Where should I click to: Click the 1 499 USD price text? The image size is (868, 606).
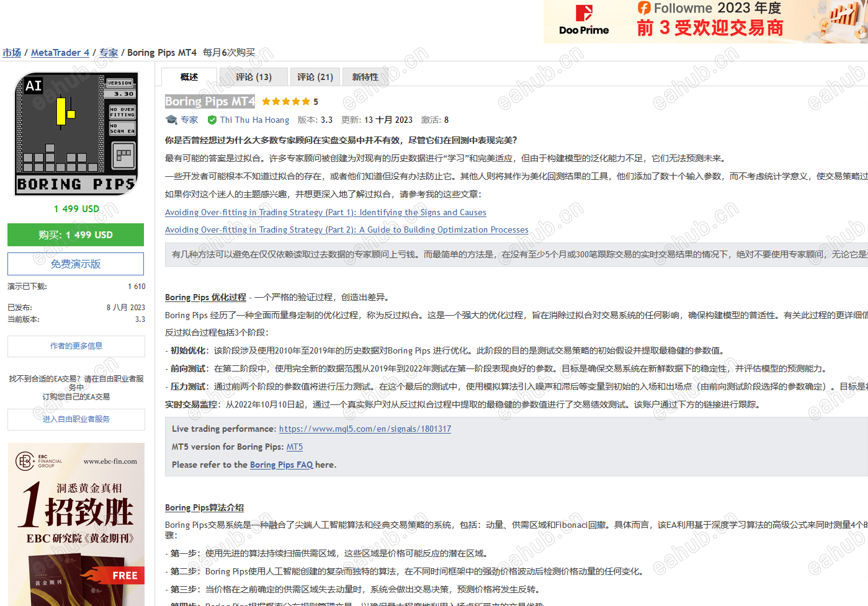point(76,209)
